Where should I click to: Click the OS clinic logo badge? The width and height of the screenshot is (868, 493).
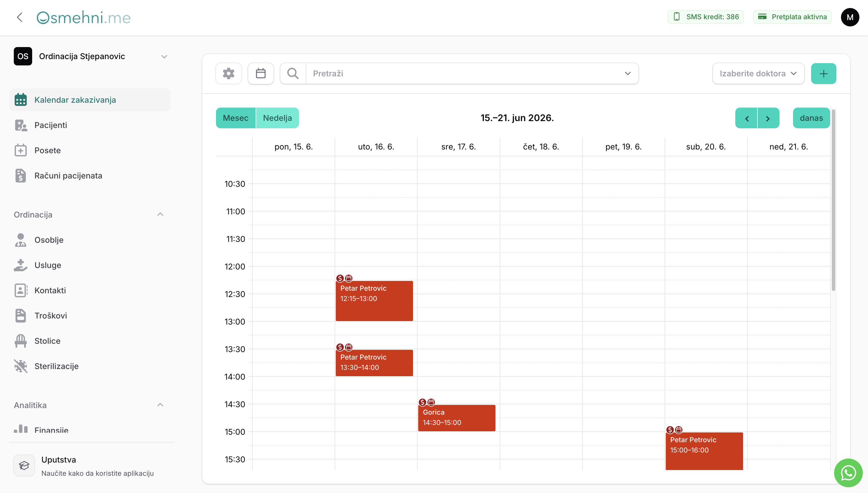(23, 56)
